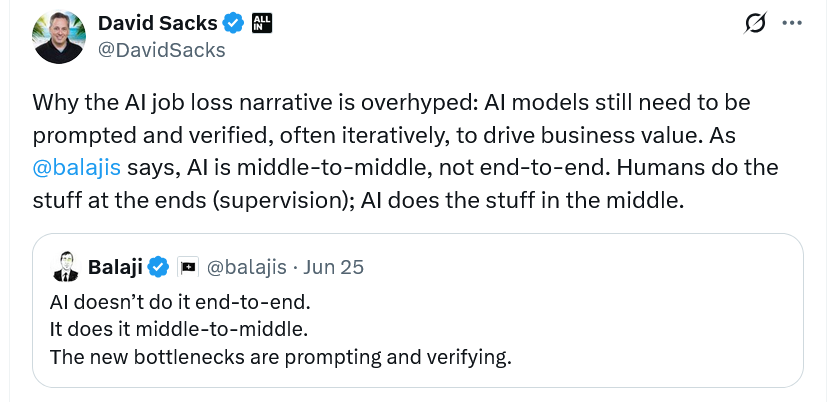Screen dimensions: 837x402
Task: Click the David Sacks display name
Action: click(x=157, y=23)
